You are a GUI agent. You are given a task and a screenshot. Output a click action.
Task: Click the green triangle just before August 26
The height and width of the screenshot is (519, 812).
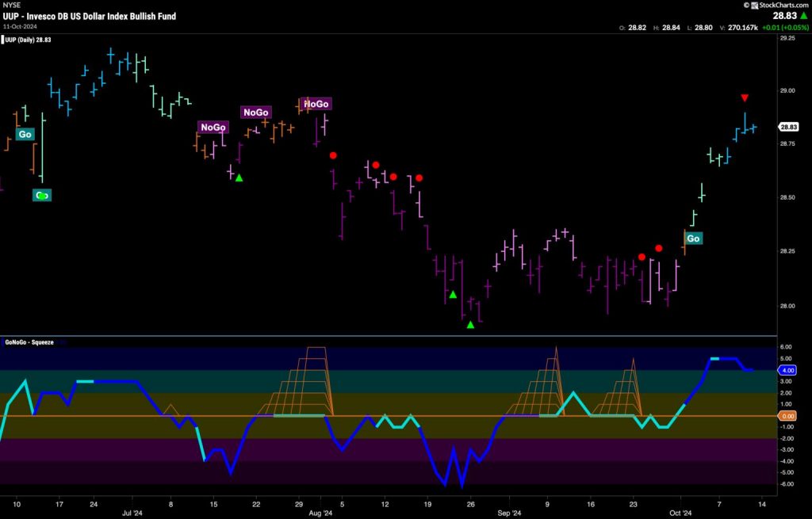(x=453, y=295)
